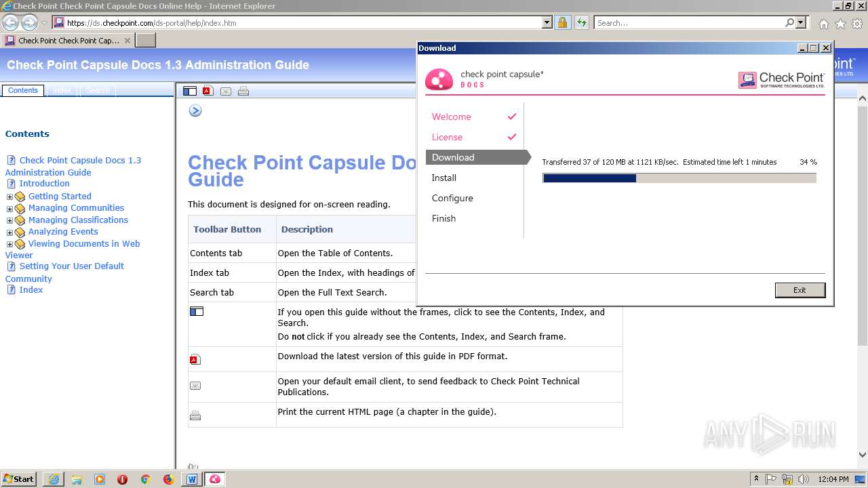
Task: Expand the Managing Classifications tree node
Action: pos(9,221)
